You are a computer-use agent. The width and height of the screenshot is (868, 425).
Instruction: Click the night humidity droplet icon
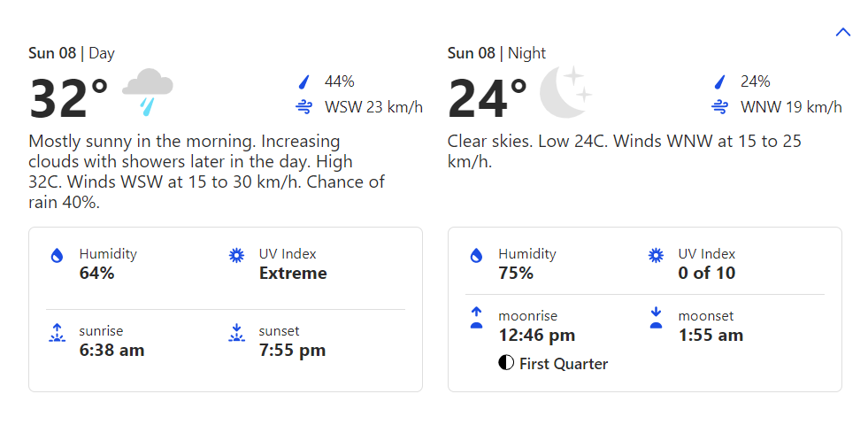[x=476, y=256]
